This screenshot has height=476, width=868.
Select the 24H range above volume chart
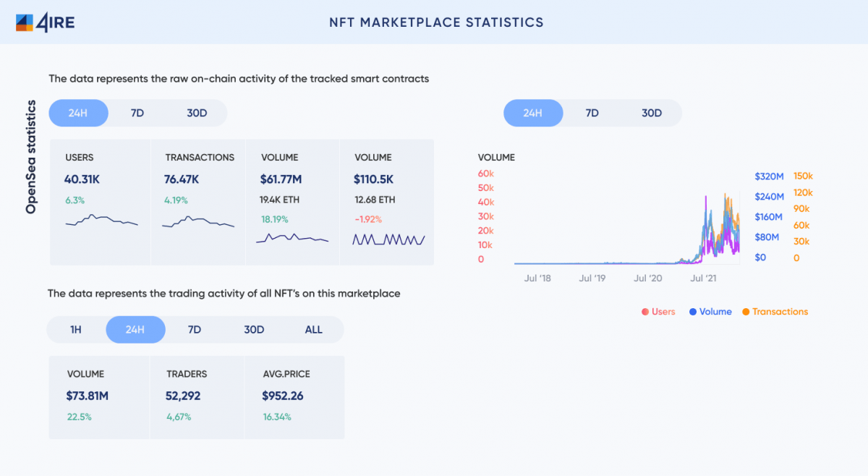pos(533,114)
